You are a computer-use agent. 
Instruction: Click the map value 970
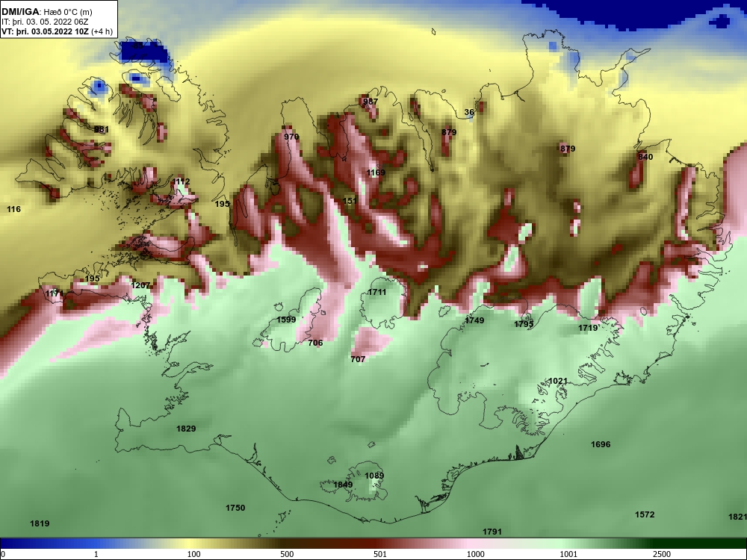[291, 137]
